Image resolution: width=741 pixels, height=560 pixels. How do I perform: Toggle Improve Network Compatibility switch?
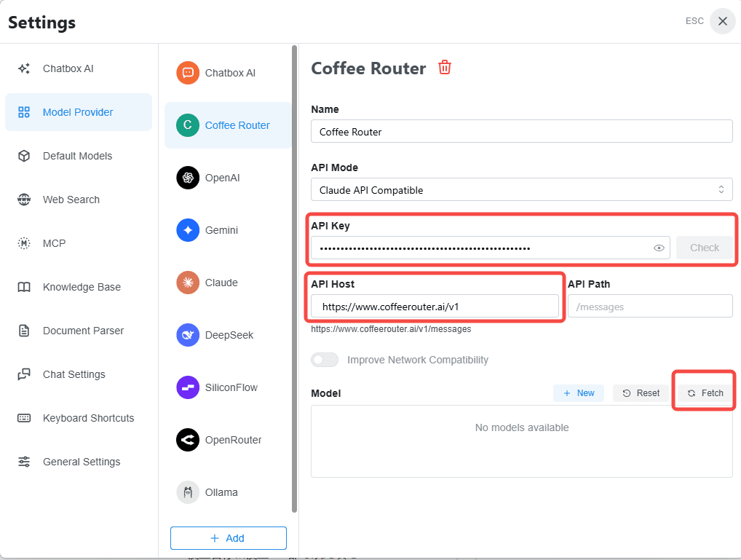[325, 360]
